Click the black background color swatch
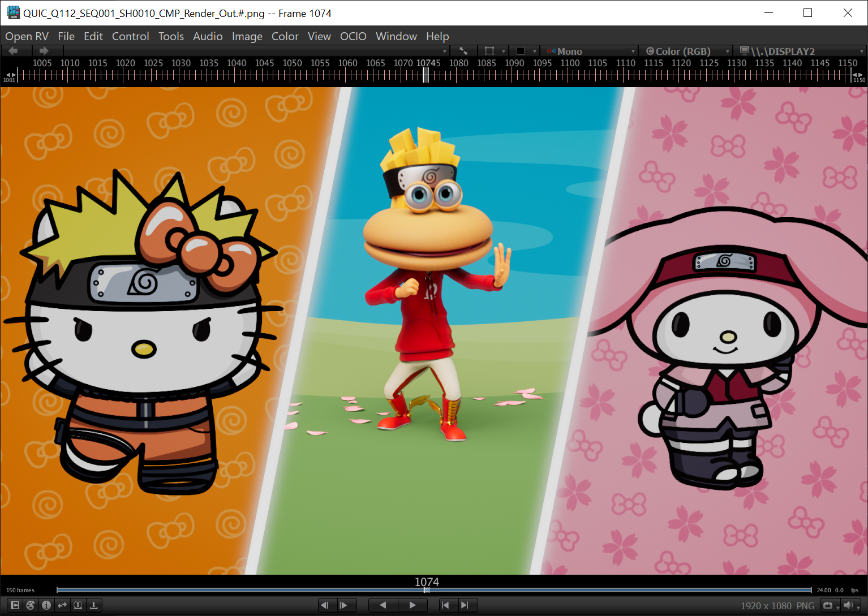 point(521,51)
